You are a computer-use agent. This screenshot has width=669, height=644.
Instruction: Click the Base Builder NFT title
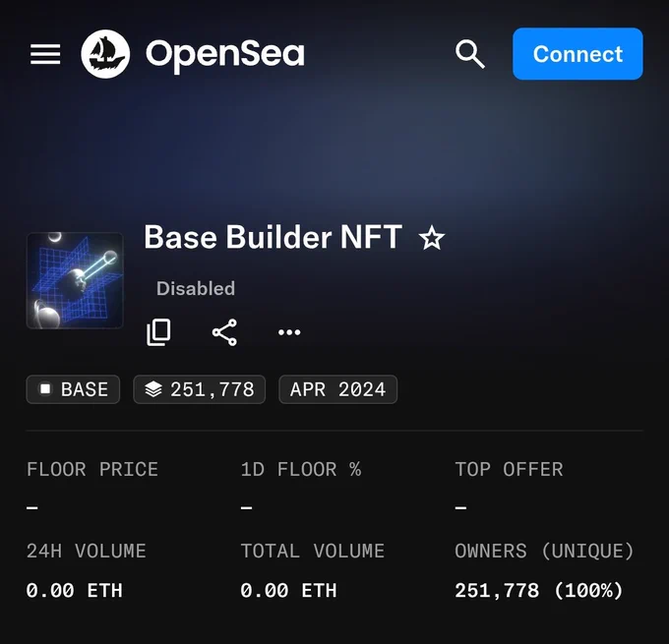pyautogui.click(x=274, y=237)
